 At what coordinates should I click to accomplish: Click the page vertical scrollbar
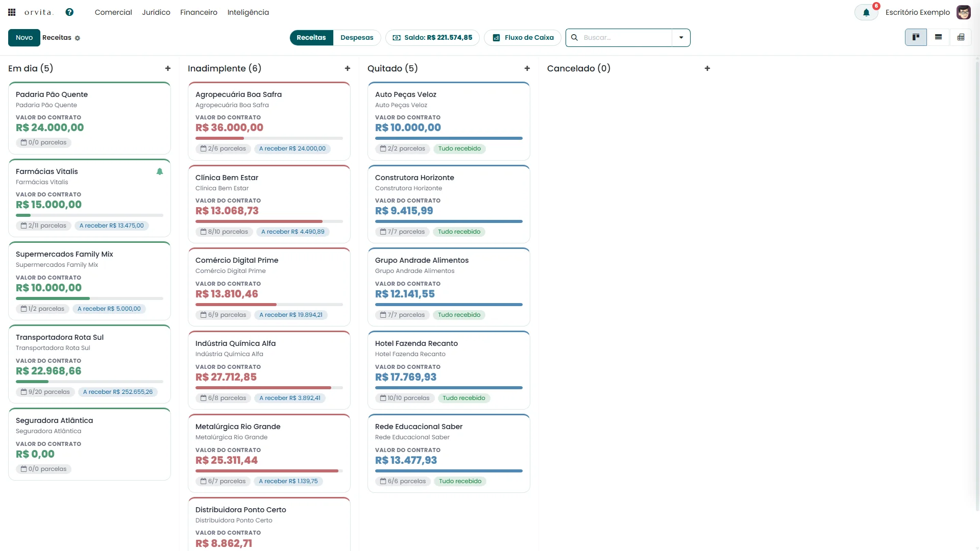click(977, 286)
